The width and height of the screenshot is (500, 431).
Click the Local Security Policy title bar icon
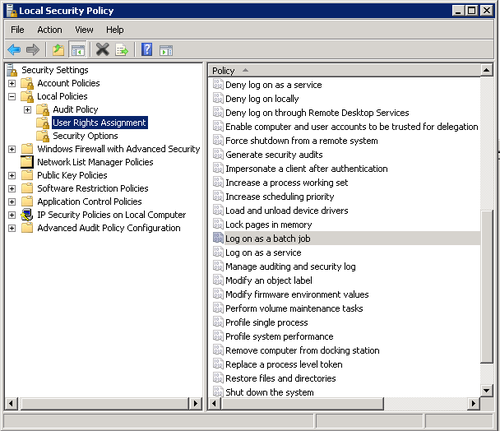click(12, 10)
